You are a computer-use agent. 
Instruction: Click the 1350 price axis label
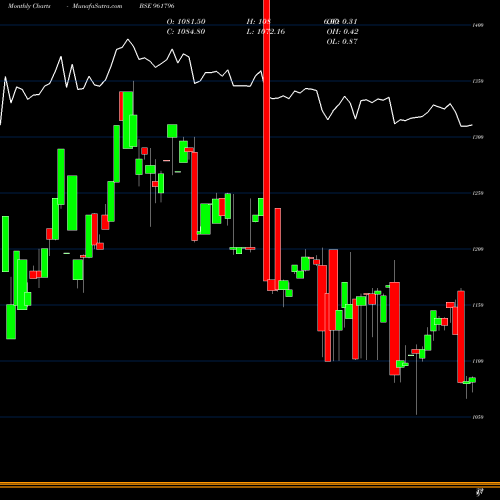click(478, 81)
